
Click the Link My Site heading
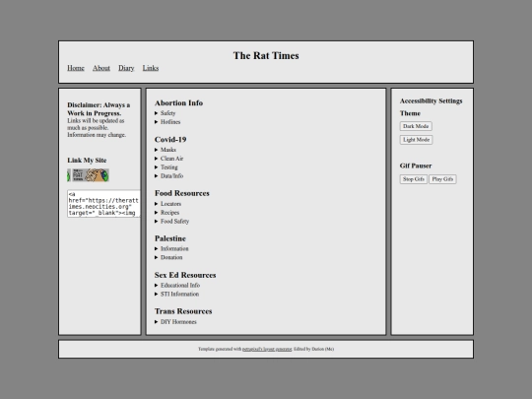point(87,161)
